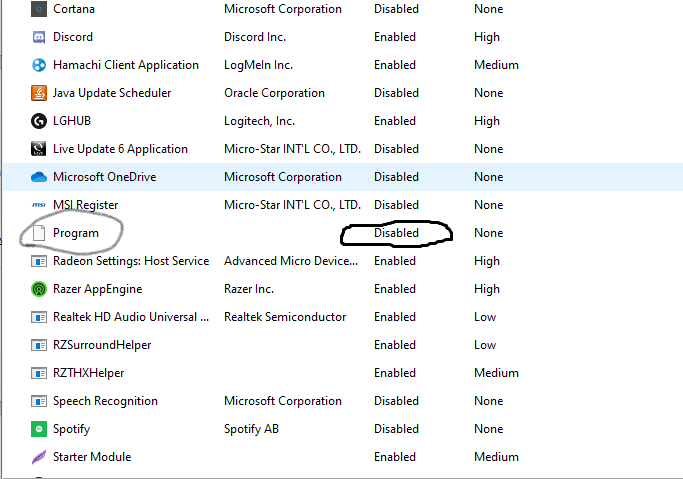Screen dimensions: 683x479
Task: Click publisher Logitech, Inc.
Action: pyautogui.click(x=260, y=121)
